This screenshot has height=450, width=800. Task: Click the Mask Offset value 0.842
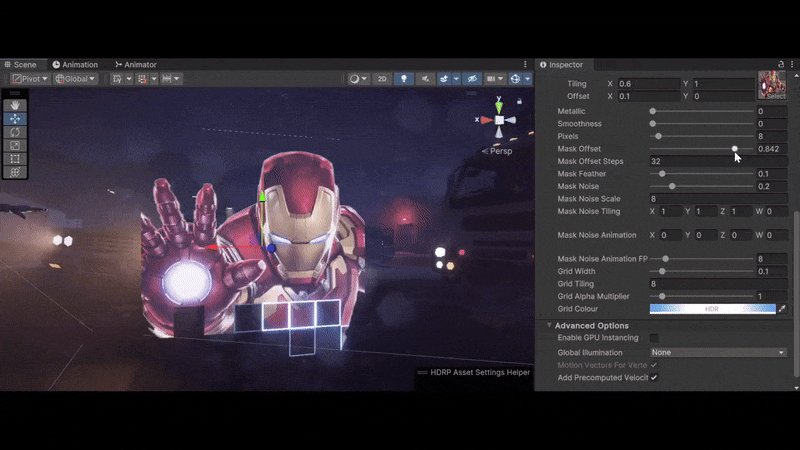[771, 148]
